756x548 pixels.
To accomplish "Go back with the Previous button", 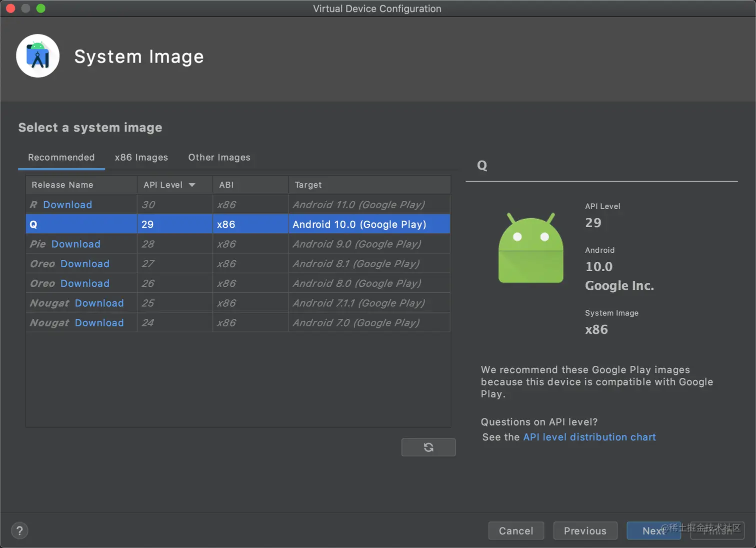I will tap(585, 530).
